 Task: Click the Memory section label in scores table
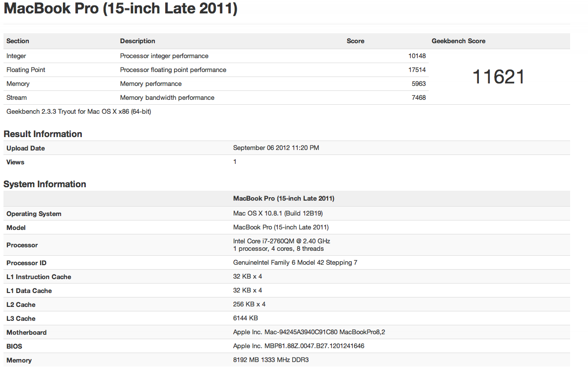pos(18,84)
